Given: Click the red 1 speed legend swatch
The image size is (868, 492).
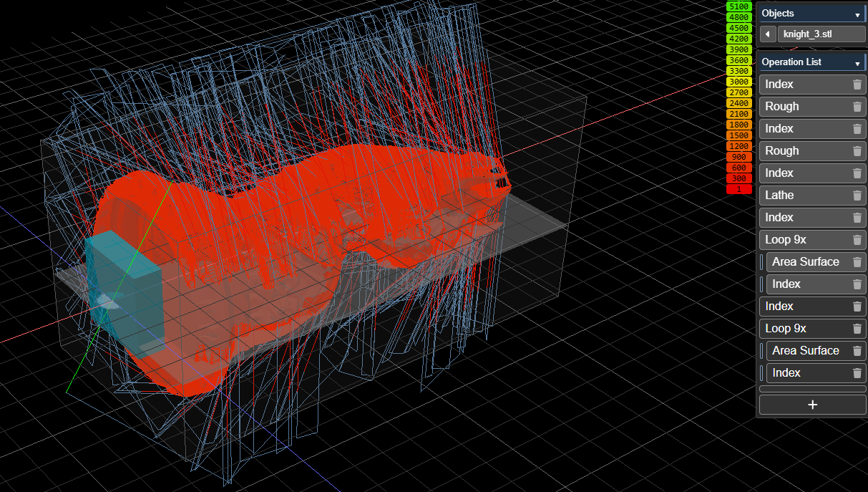Looking at the screenshot, I should [738, 189].
